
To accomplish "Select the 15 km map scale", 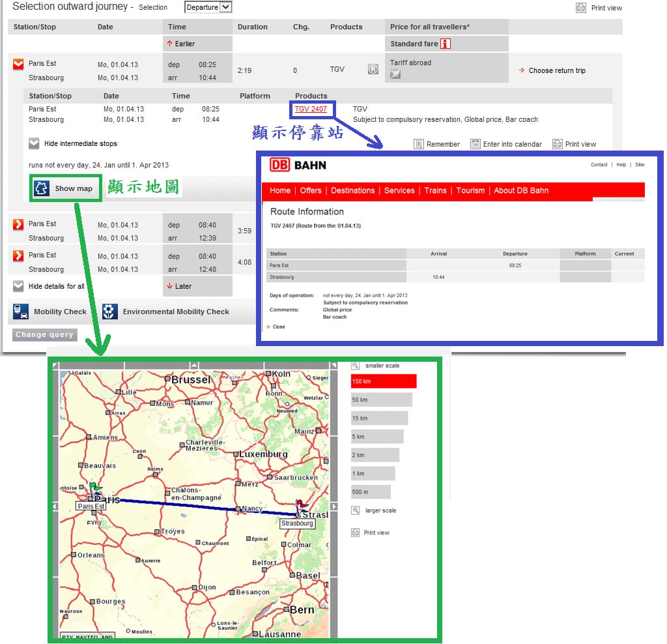I will tap(379, 418).
